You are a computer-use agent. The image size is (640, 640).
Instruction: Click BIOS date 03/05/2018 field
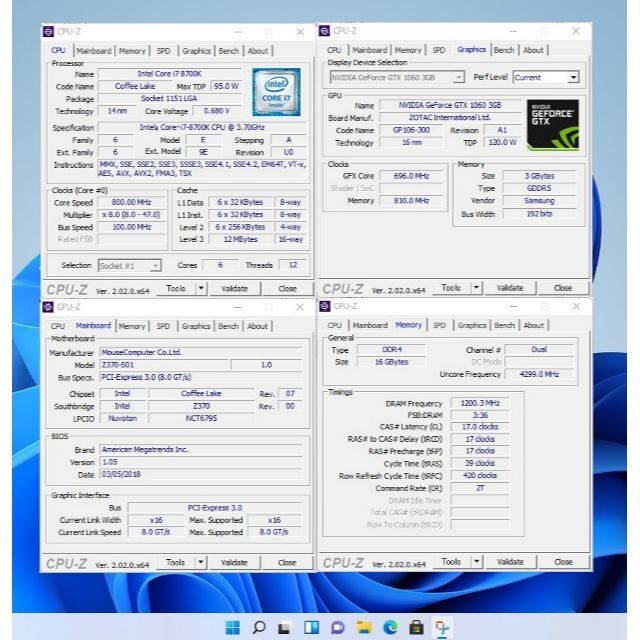[201, 474]
